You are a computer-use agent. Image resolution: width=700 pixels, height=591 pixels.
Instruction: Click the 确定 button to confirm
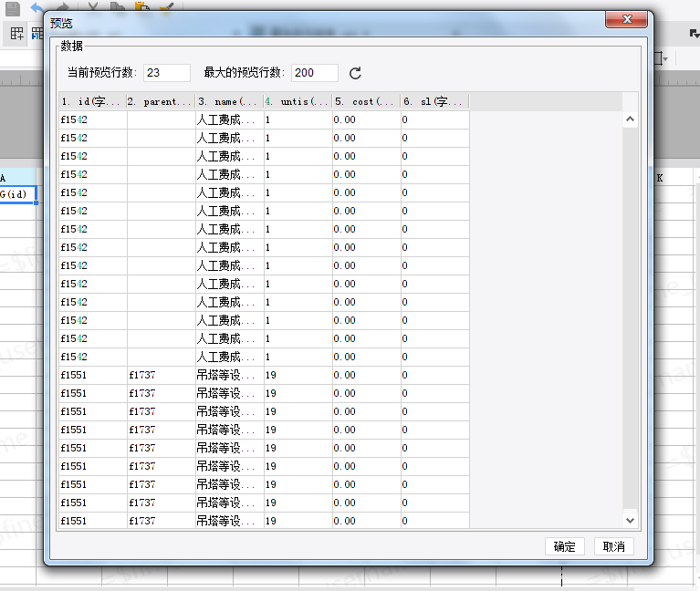pyautogui.click(x=565, y=546)
